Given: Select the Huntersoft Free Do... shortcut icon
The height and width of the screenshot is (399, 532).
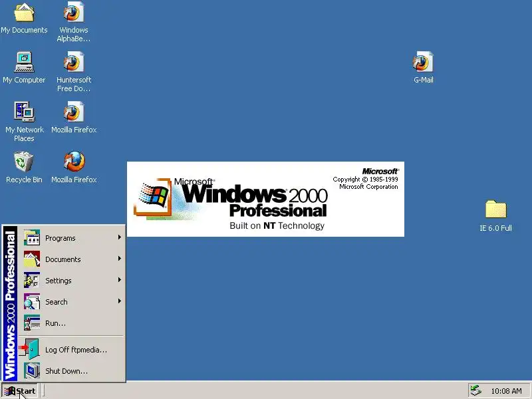Looking at the screenshot, I should [x=74, y=62].
